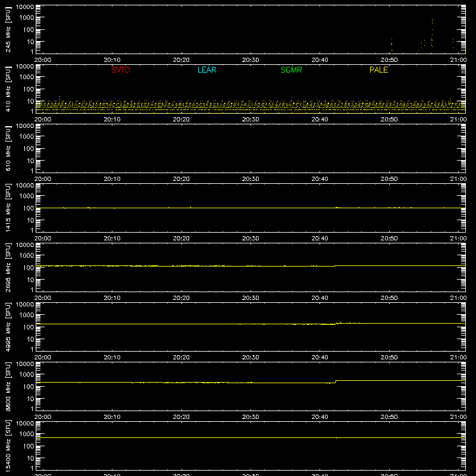Click 20:40 label under the 2695 MHz panel
This screenshot has height=476, width=476.
tap(320, 298)
